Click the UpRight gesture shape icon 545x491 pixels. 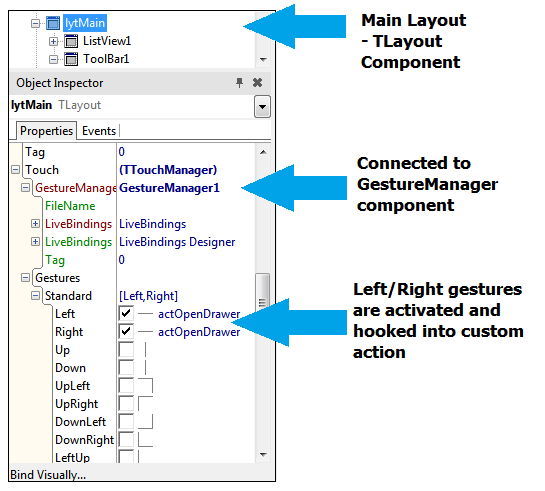(x=145, y=404)
